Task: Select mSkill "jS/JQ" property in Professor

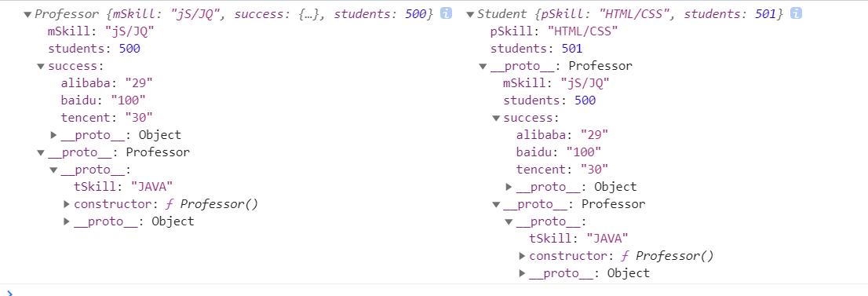Action: pos(100,31)
